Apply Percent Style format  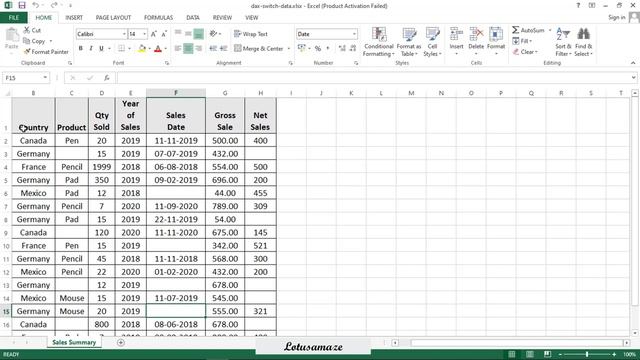click(x=318, y=49)
